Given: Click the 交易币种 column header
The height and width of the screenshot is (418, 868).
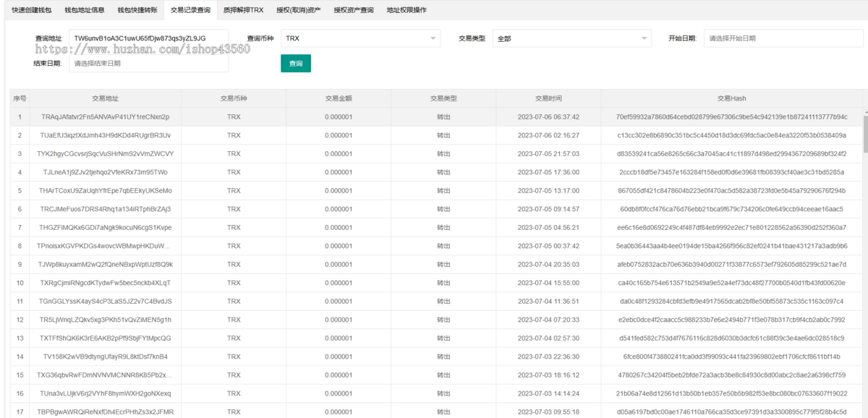Looking at the screenshot, I should [x=234, y=98].
